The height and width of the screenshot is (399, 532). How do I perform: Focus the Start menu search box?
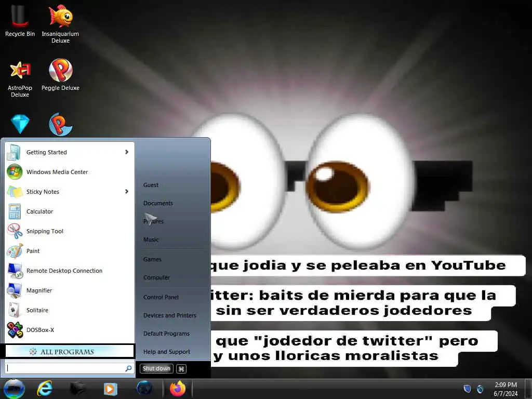(x=70, y=368)
